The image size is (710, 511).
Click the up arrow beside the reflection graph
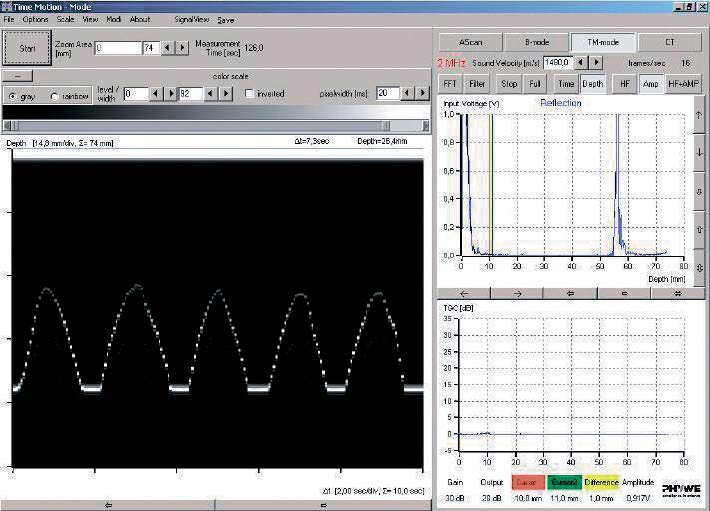pos(698,116)
